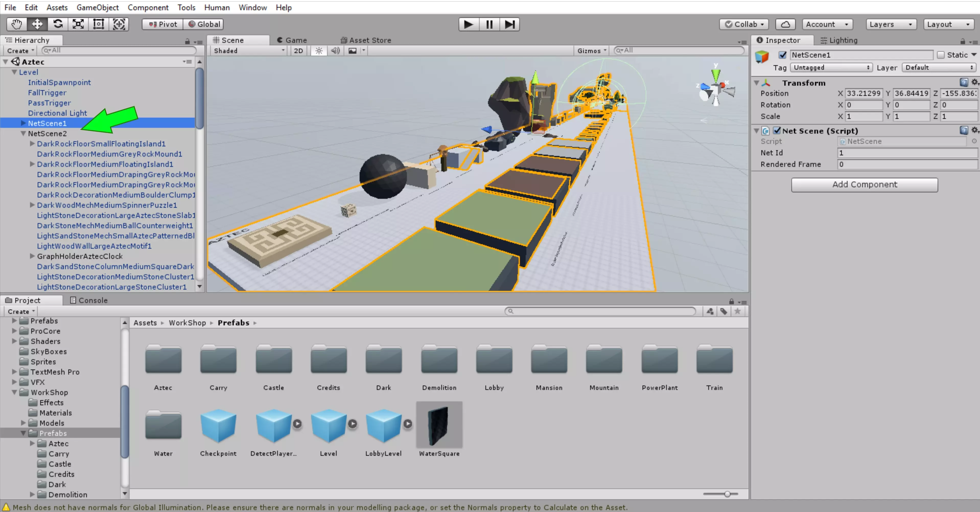The image size is (980, 512).
Task: Disable Net Scene script checkbox
Action: [x=777, y=131]
